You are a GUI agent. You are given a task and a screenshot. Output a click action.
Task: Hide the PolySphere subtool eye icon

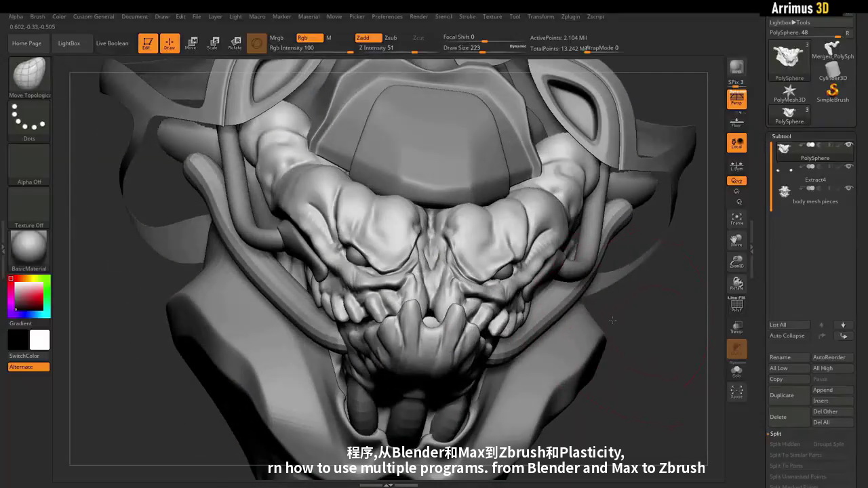click(848, 145)
